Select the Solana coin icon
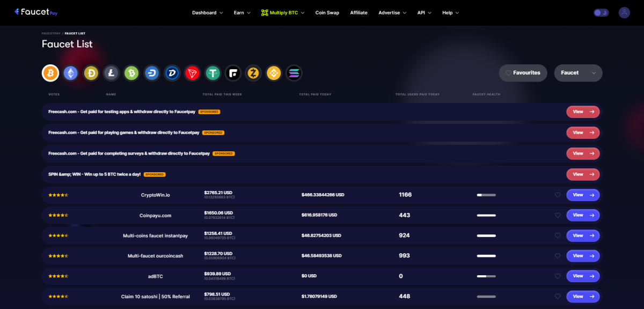Image resolution: width=644 pixels, height=309 pixels. 294,73
